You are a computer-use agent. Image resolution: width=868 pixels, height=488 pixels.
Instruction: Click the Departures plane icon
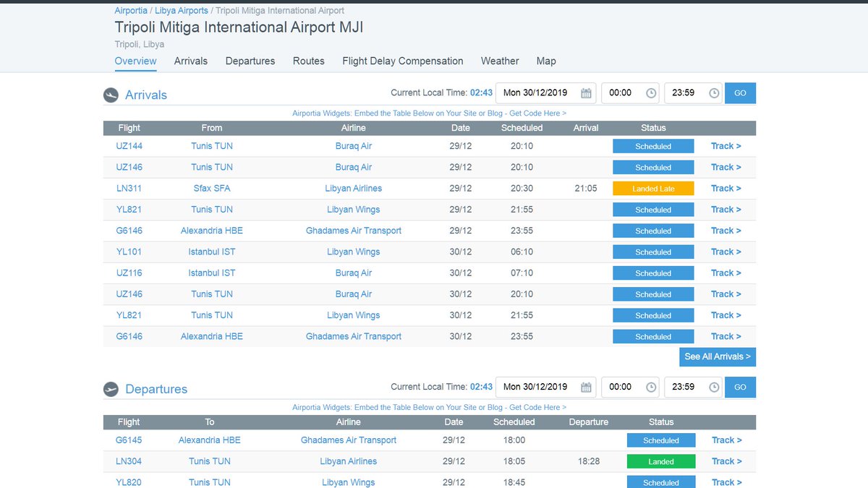coord(111,389)
